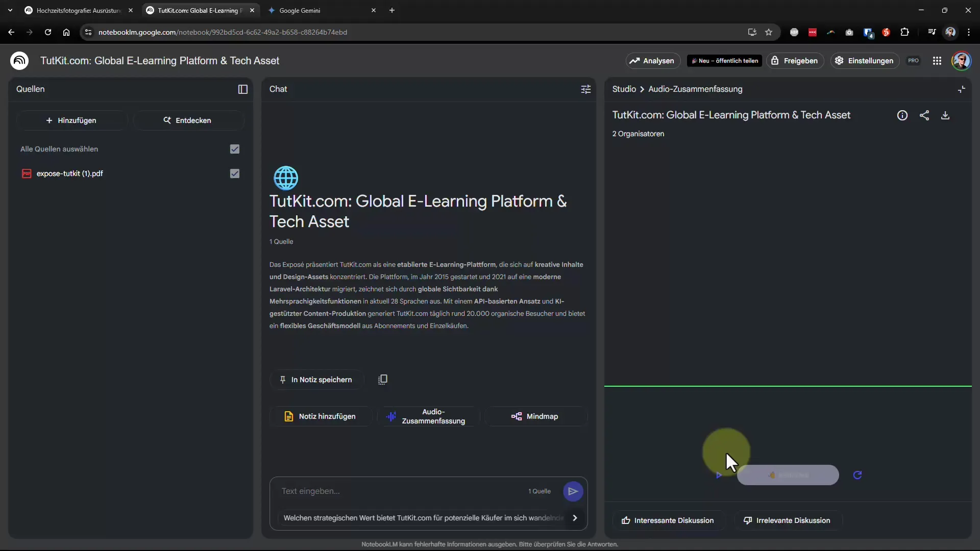Click Freigeben share button

coord(795,61)
